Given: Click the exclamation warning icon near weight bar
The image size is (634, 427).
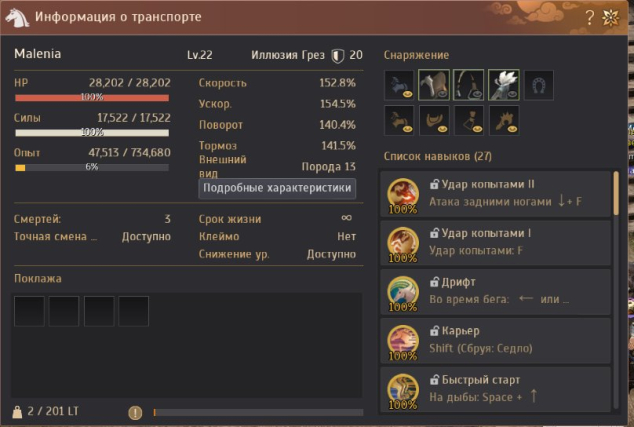Looking at the screenshot, I should [x=135, y=412].
